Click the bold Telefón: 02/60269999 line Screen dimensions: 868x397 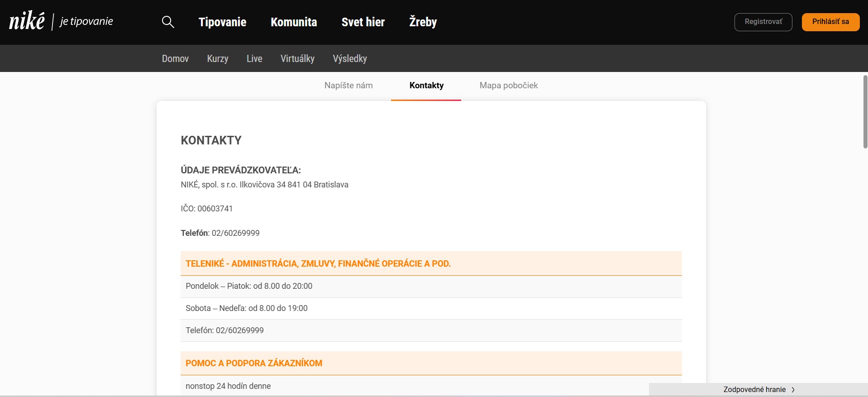(220, 233)
